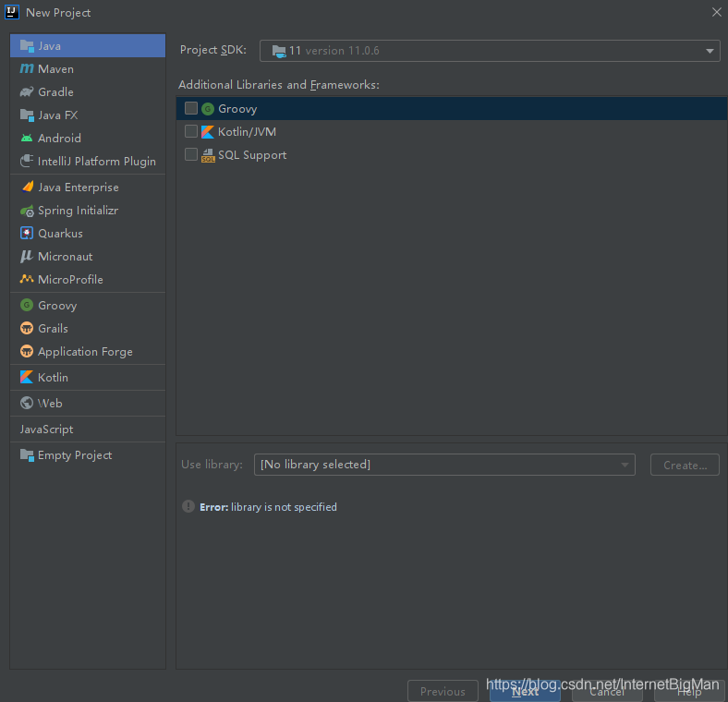Click the Groovy framework list icon

pyautogui.click(x=208, y=109)
